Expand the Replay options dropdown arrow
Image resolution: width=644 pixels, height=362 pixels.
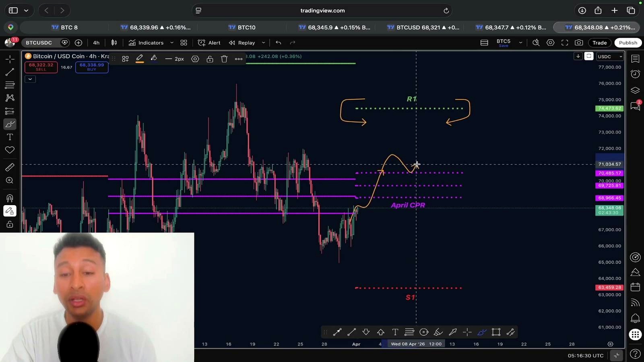[x=263, y=43]
